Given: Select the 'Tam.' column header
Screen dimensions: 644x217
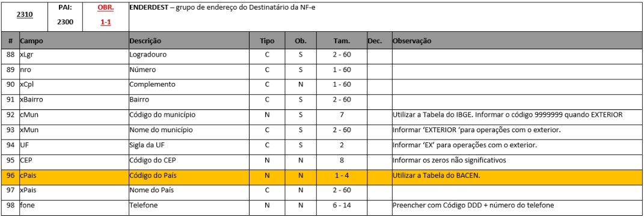Looking at the screenshot, I should coord(342,41).
